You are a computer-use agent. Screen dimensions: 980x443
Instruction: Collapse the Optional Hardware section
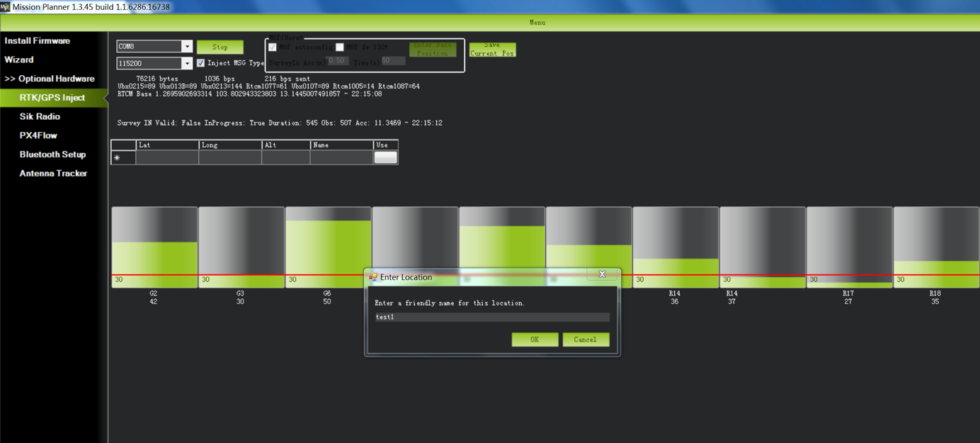50,79
